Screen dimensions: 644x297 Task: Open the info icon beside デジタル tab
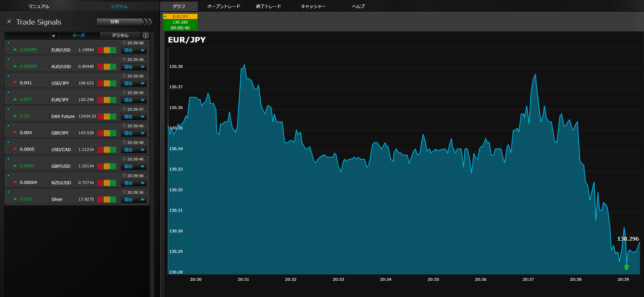pos(146,36)
